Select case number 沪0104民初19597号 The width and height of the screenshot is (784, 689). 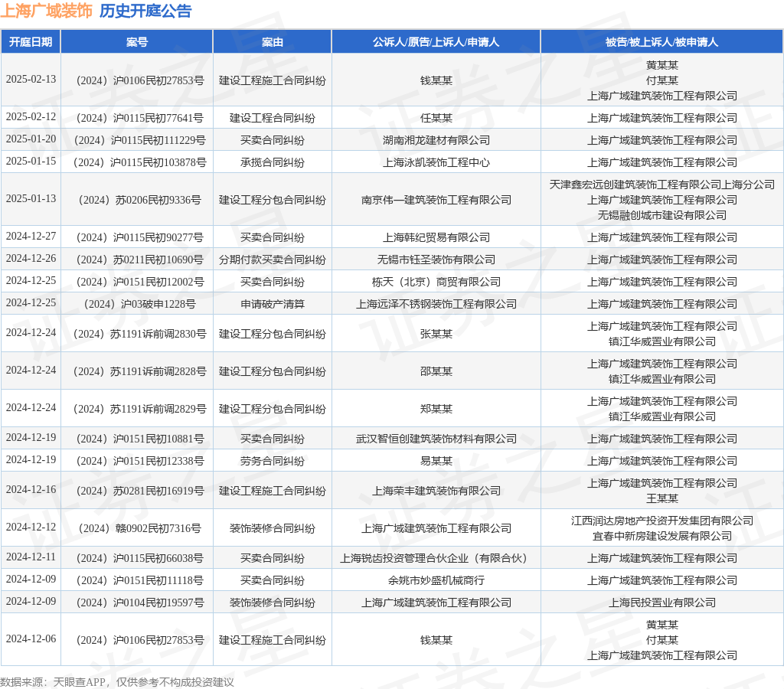140,603
